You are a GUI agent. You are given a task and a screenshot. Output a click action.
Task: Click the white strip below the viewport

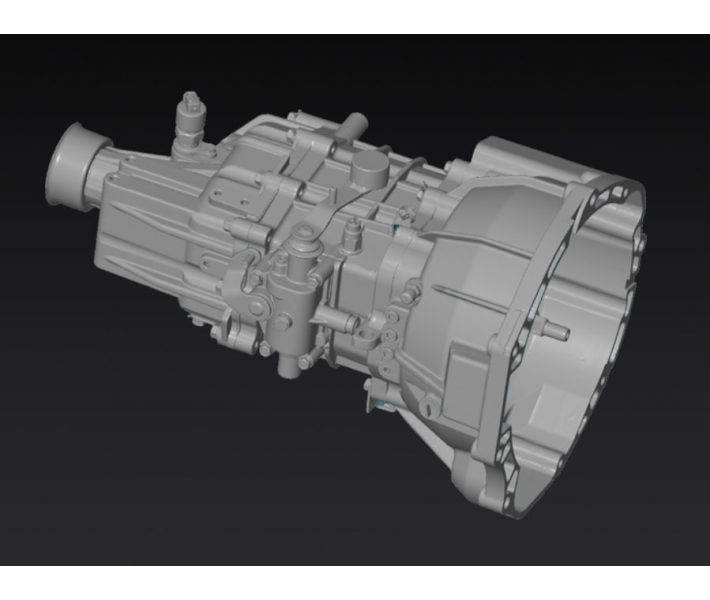coord(355,583)
